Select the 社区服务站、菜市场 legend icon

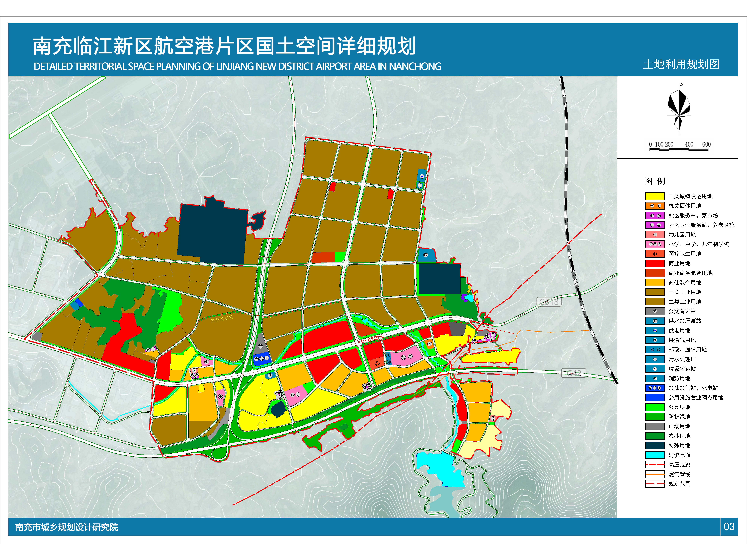coord(655,215)
